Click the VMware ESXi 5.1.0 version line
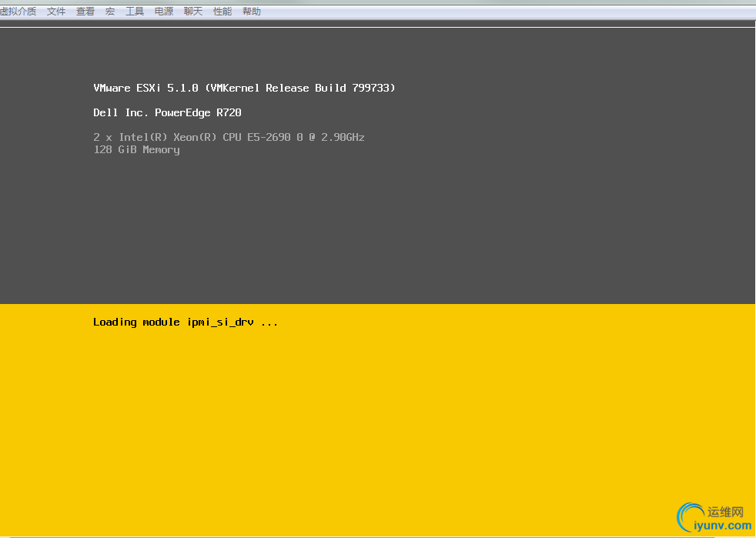This screenshot has height=538, width=756. pyautogui.click(x=244, y=88)
